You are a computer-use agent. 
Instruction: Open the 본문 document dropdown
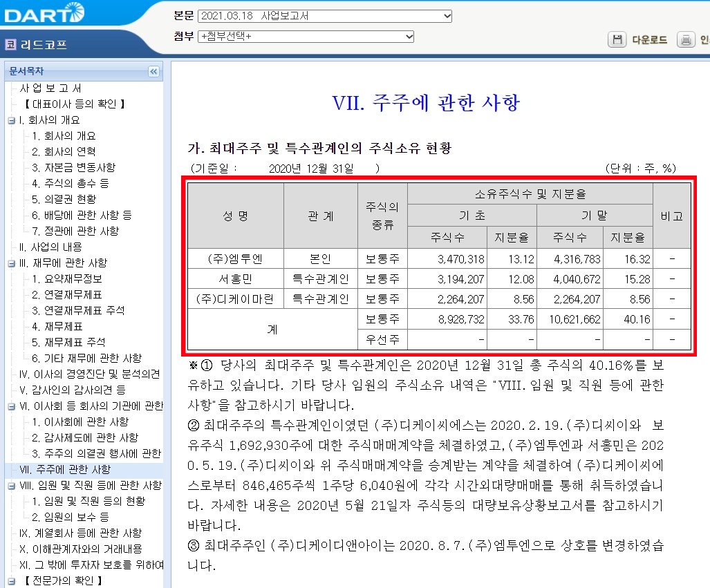[x=325, y=16]
